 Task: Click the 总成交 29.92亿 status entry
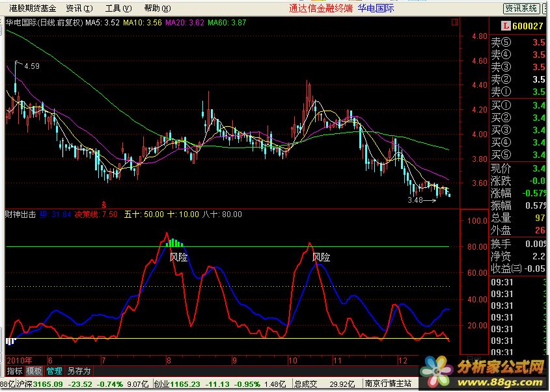(x=324, y=384)
